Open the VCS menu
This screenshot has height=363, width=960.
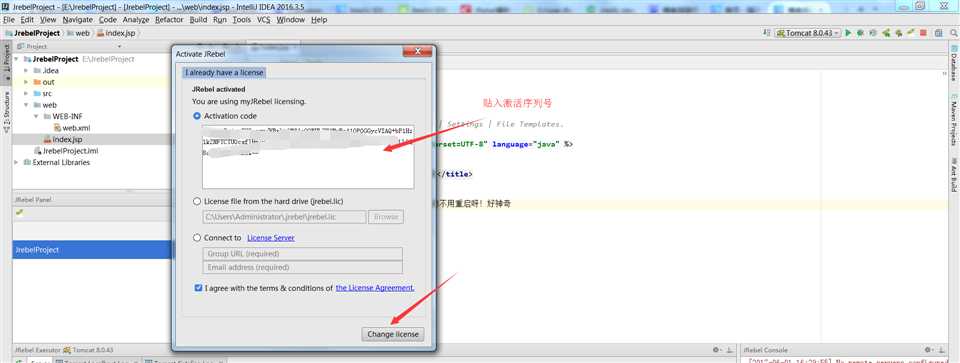263,20
